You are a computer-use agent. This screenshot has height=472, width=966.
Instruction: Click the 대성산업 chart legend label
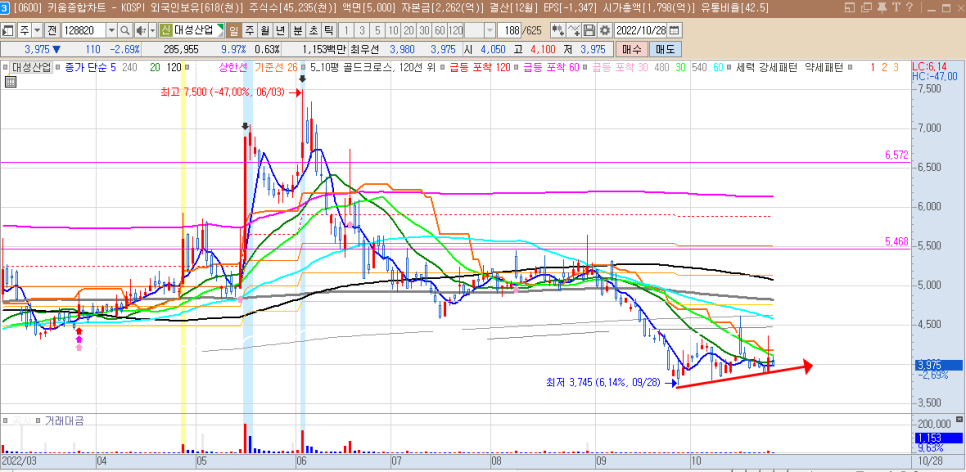(31, 67)
